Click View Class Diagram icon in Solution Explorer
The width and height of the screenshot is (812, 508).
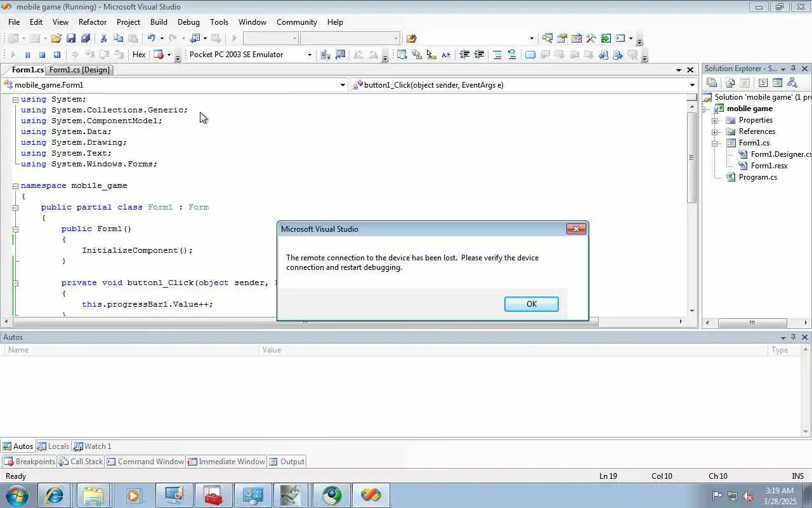(792, 83)
